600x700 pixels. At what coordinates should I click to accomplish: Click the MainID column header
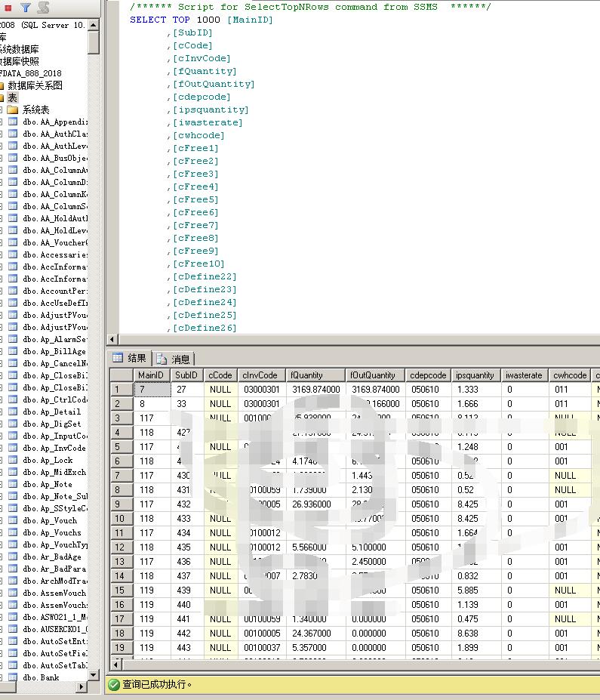152,375
